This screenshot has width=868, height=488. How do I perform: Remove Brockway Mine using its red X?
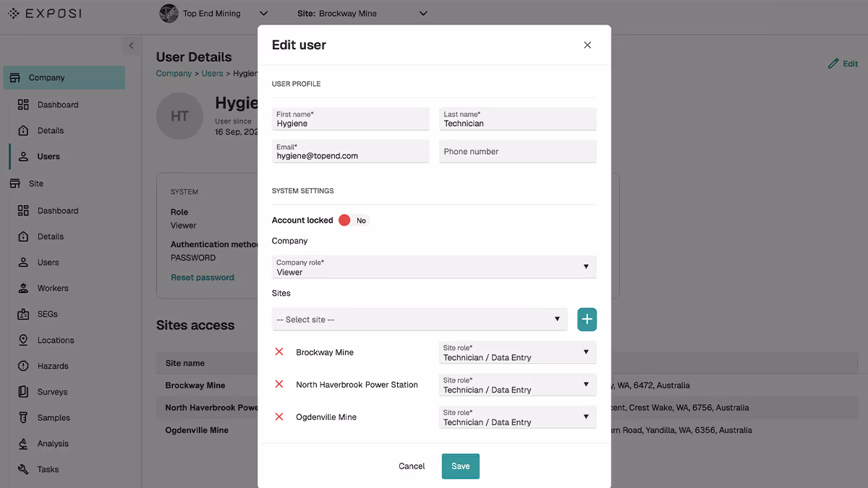click(279, 352)
